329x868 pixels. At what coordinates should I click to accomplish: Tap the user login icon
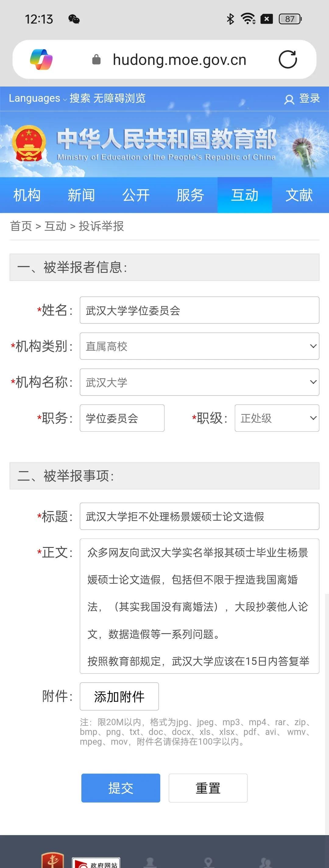(289, 99)
